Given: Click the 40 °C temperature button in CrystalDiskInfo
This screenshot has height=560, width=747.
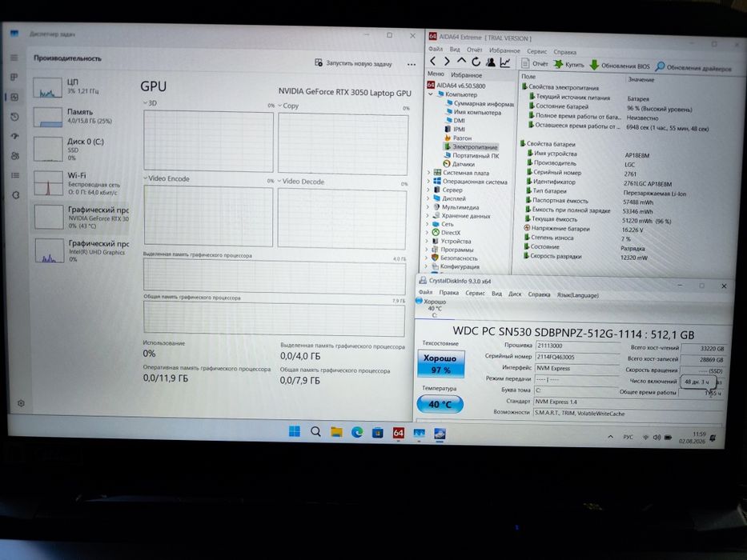Looking at the screenshot, I should (440, 404).
